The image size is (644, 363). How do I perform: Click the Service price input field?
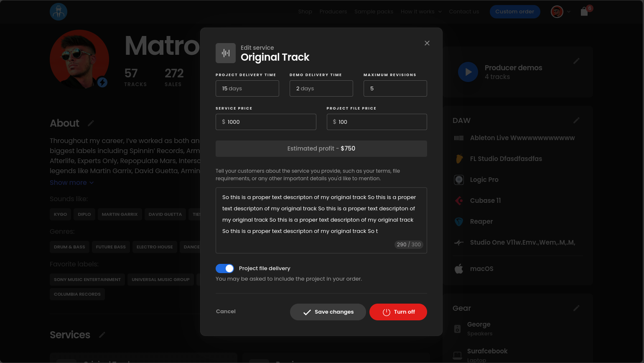pyautogui.click(x=266, y=122)
